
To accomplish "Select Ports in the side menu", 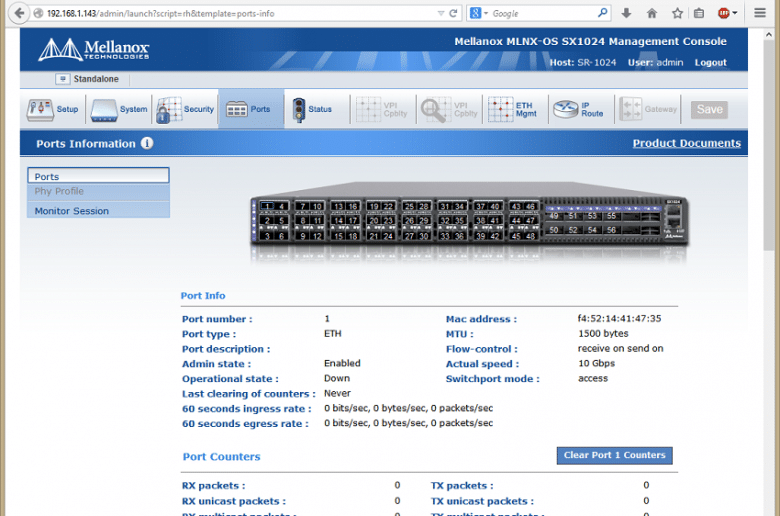I will pyautogui.click(x=98, y=176).
